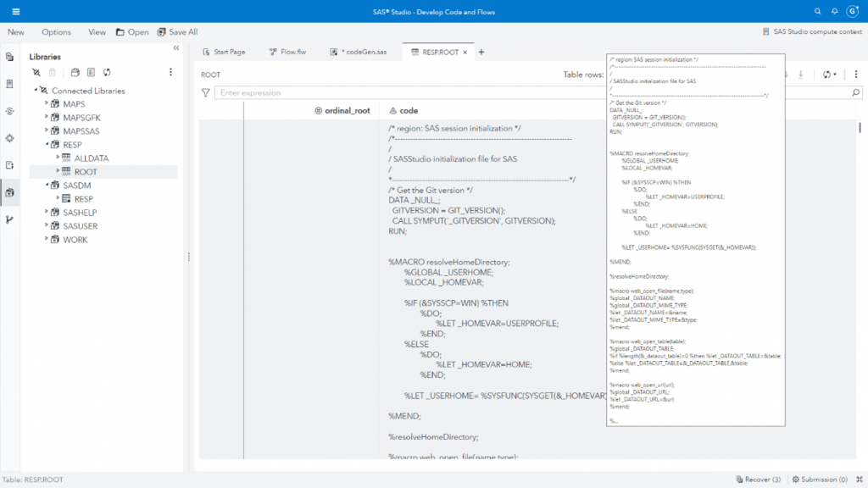Collapse the Libraries panel with the chevron
The image size is (868, 488).
[x=175, y=49]
